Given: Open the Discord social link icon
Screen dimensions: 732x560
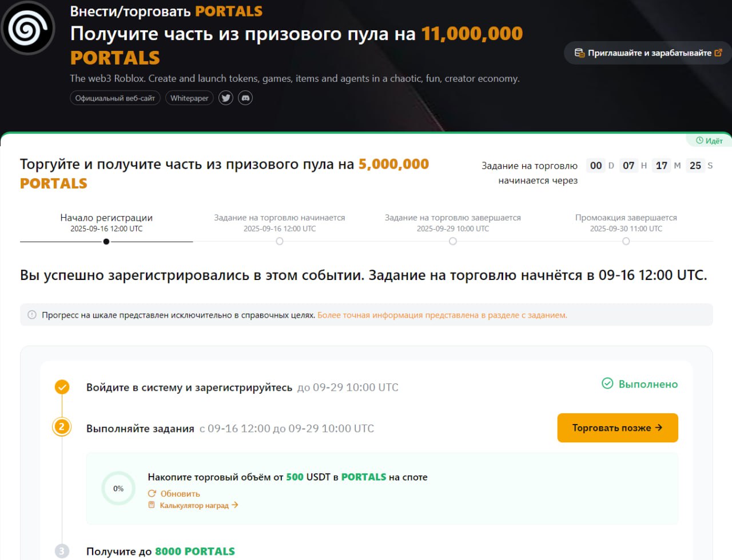Looking at the screenshot, I should (245, 98).
